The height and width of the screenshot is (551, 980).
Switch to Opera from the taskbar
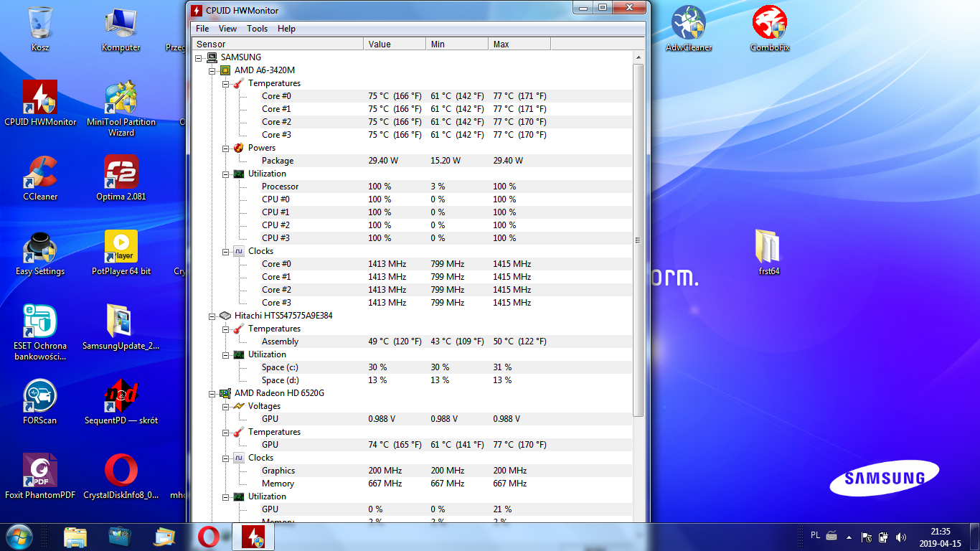209,537
